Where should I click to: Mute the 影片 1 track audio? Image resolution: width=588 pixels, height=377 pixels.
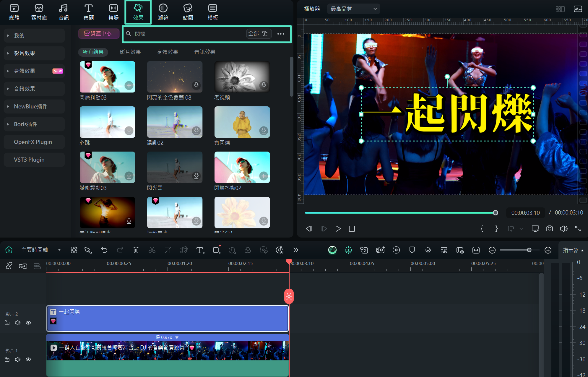(18, 359)
